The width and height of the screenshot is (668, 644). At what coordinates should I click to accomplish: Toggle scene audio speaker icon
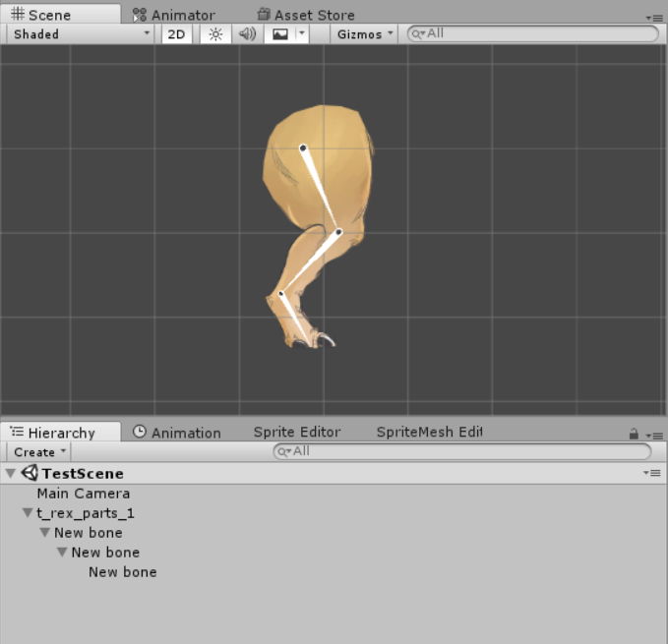pos(247,34)
